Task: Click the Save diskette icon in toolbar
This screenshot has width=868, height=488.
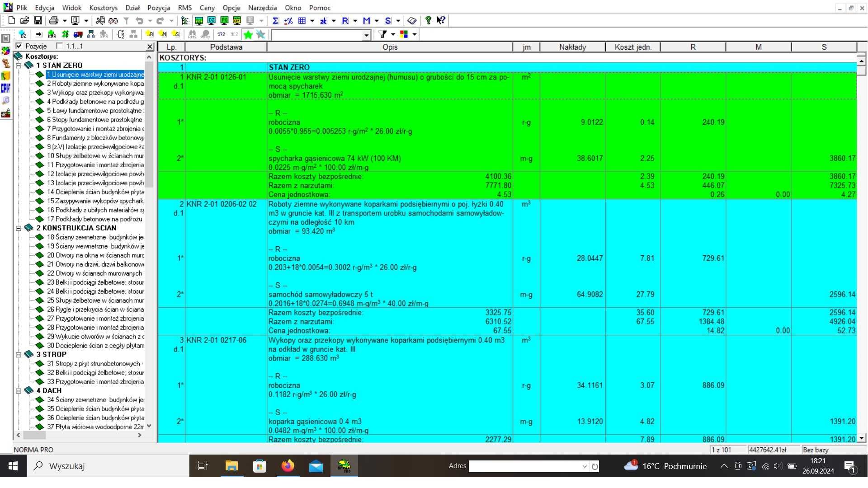Action: pos(38,21)
